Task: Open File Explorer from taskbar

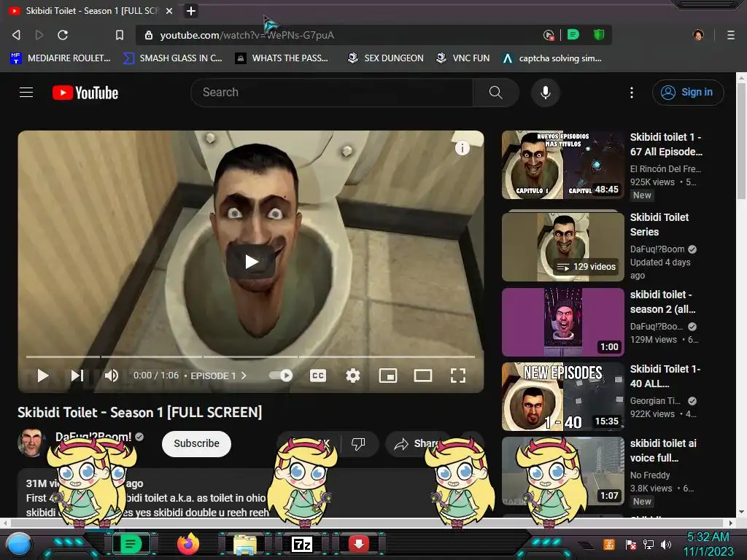Action: (245, 544)
